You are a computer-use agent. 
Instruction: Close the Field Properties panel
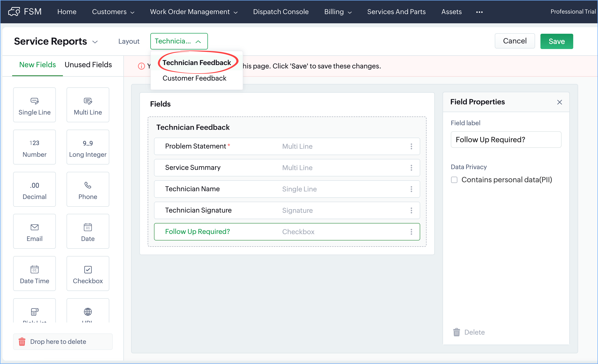[x=559, y=102]
